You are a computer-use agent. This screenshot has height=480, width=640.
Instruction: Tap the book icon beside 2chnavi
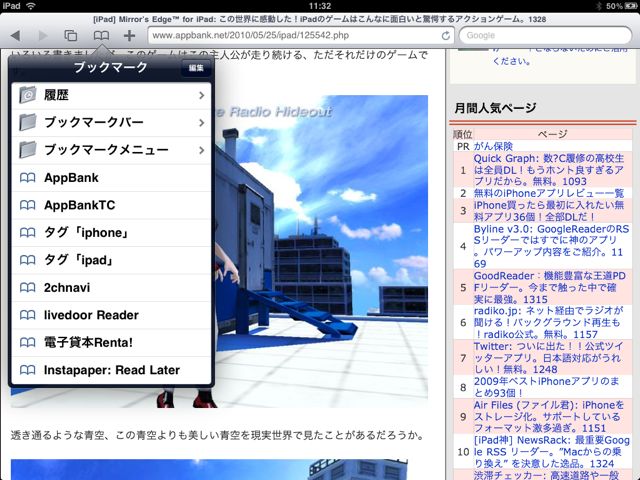(27, 287)
